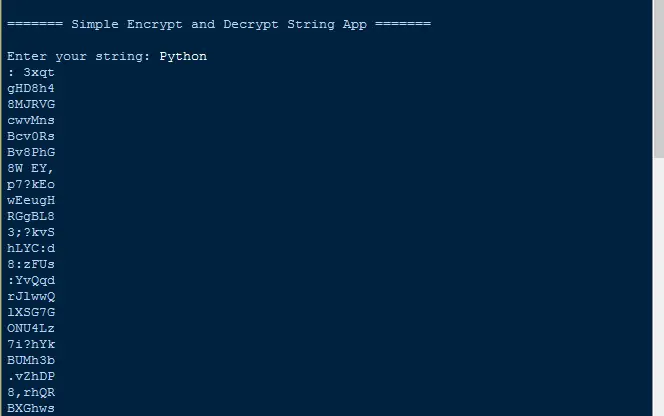Click the output line "Bv8PhG"
The width and height of the screenshot is (664, 416).
(x=31, y=152)
